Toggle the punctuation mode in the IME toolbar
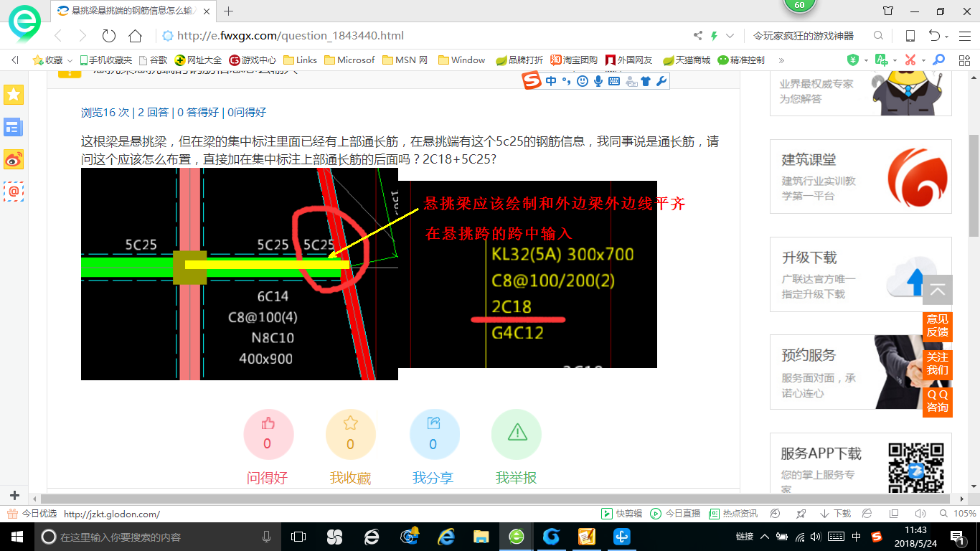 (x=566, y=81)
